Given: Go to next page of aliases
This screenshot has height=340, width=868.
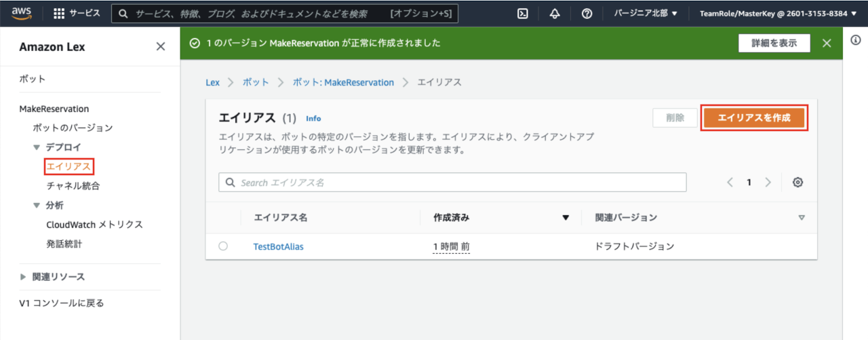Looking at the screenshot, I should [768, 183].
